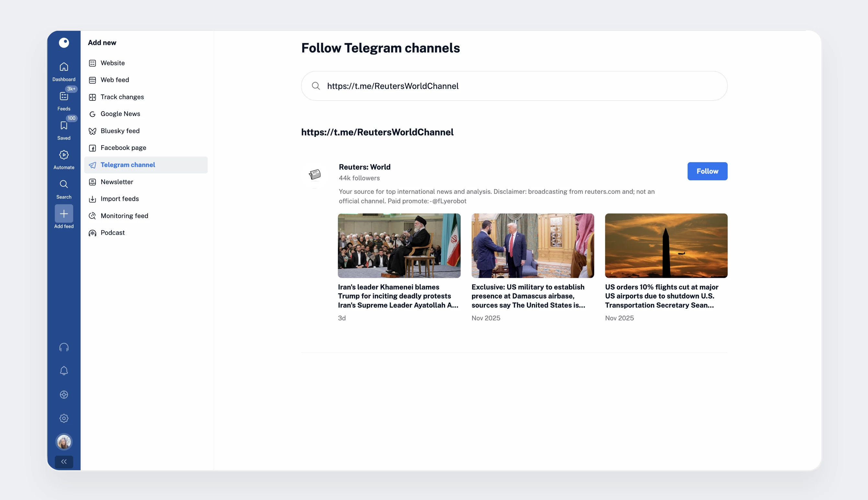The width and height of the screenshot is (868, 500).
Task: Follow the Reuters: World channel
Action: (707, 171)
